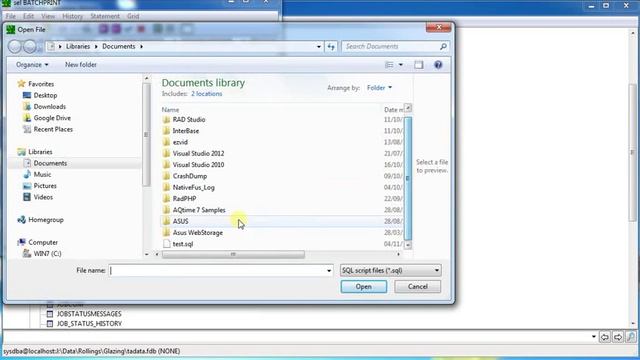Sort file list by Name column
The image size is (640, 360).
coord(170,110)
